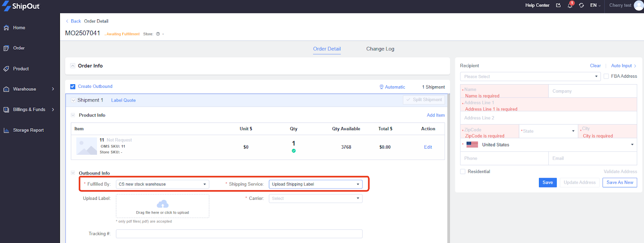The image size is (644, 243).
Task: Click the United States flag icon
Action: (x=472, y=145)
